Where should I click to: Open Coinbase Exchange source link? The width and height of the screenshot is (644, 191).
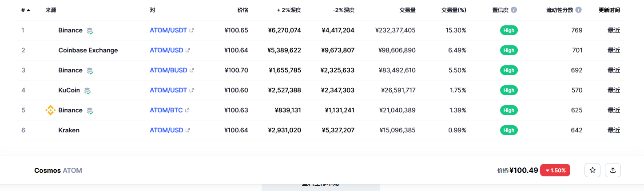coord(88,50)
